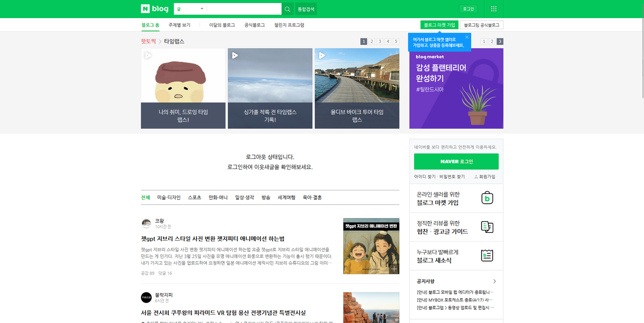Go to hot topic page 1
644x323 pixels.
point(364,41)
